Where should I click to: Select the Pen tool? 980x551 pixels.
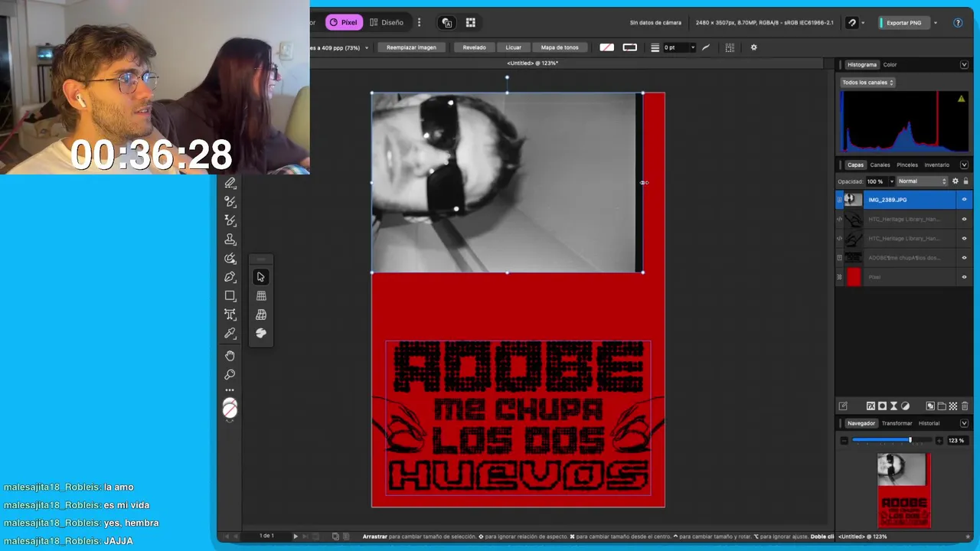230,277
